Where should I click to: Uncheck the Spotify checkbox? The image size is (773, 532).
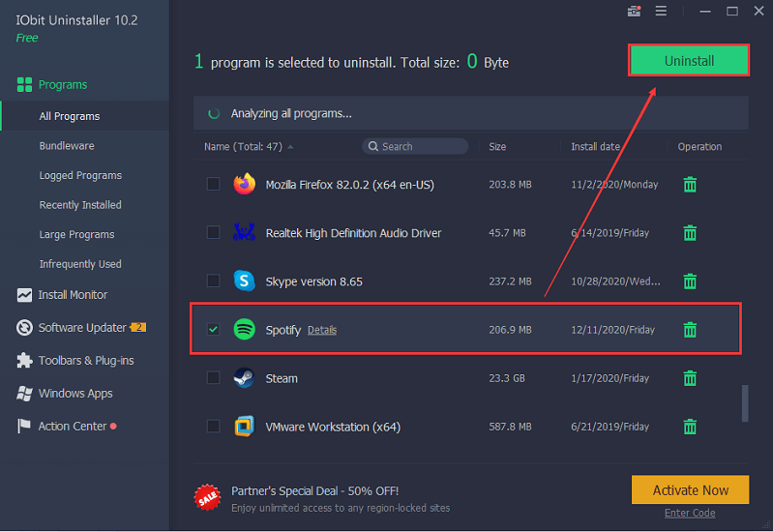click(x=213, y=329)
